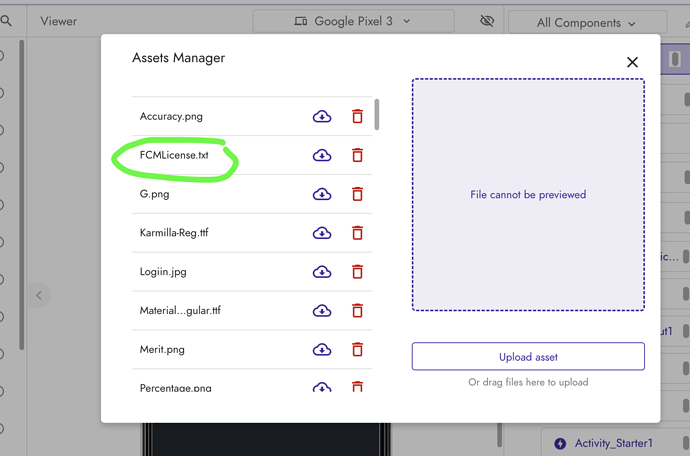Click the search magnifier icon
This screenshot has width=690, height=456.
6,20
